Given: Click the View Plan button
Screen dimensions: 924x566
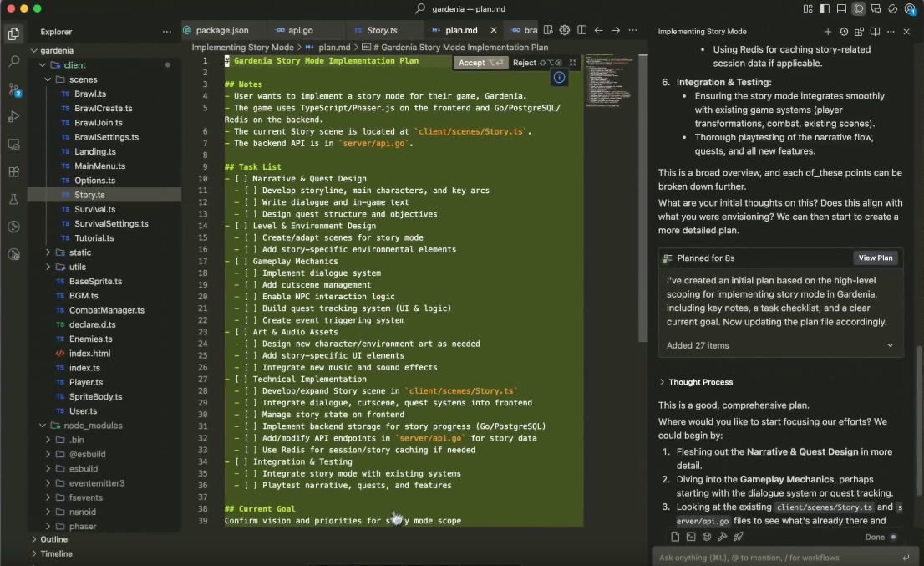Looking at the screenshot, I should point(875,258).
